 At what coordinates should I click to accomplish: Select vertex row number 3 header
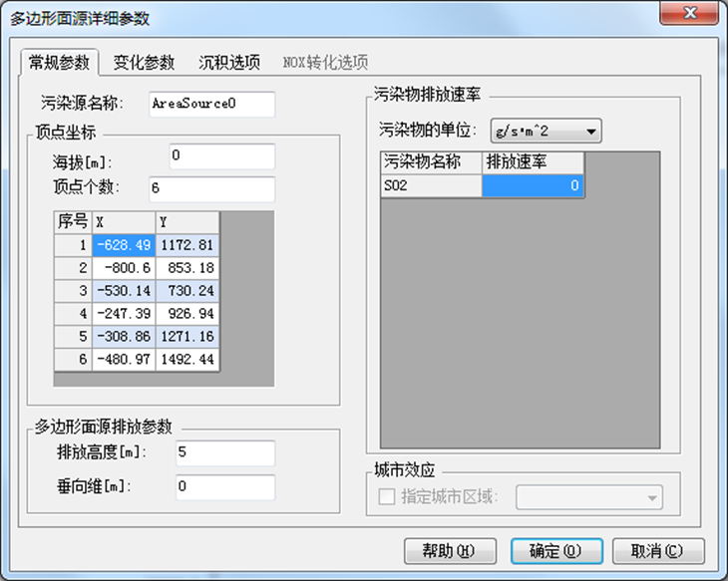pyautogui.click(x=73, y=290)
